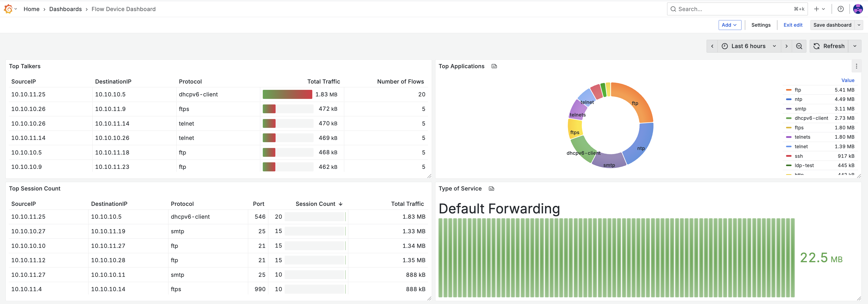This screenshot has width=868, height=304.
Task: Click the help question mark icon
Action: (x=841, y=9)
